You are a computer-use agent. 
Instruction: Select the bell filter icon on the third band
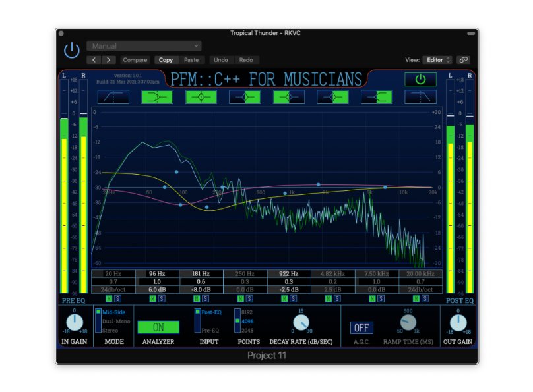coord(200,97)
